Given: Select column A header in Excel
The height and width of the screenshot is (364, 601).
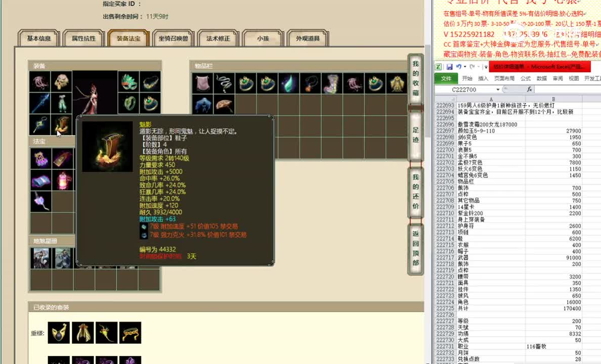Looking at the screenshot, I should 491,99.
